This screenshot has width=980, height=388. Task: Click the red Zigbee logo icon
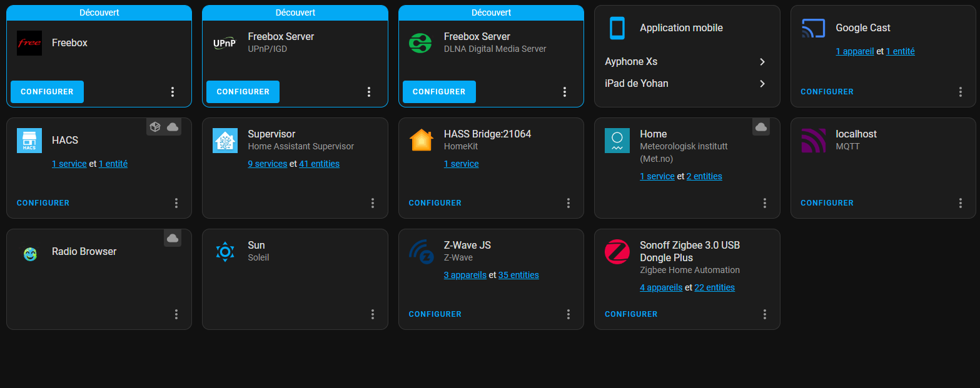tap(617, 252)
